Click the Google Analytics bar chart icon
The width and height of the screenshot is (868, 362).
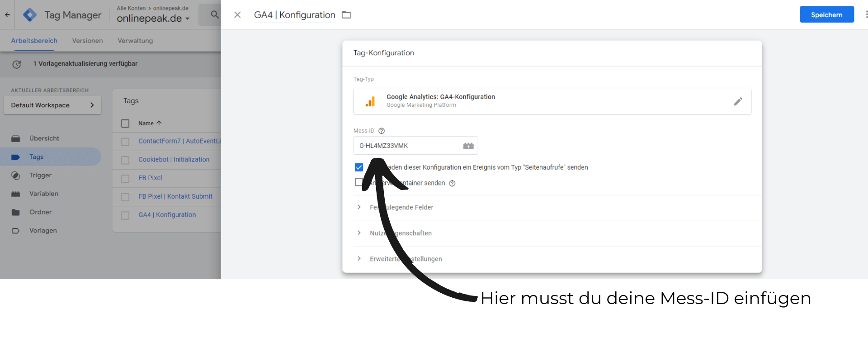pos(370,101)
